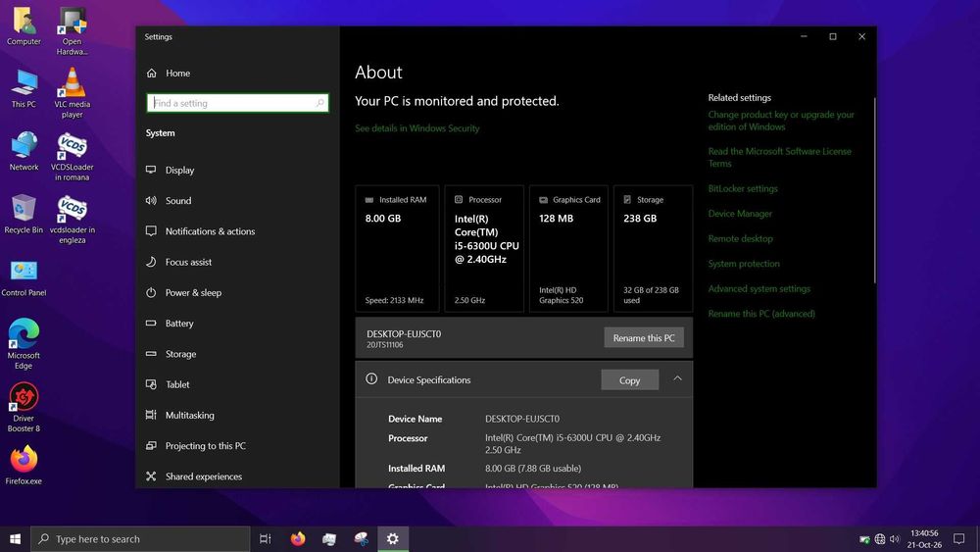This screenshot has height=552, width=980.
Task: Select the Graphics Card info card
Action: pyautogui.click(x=568, y=249)
